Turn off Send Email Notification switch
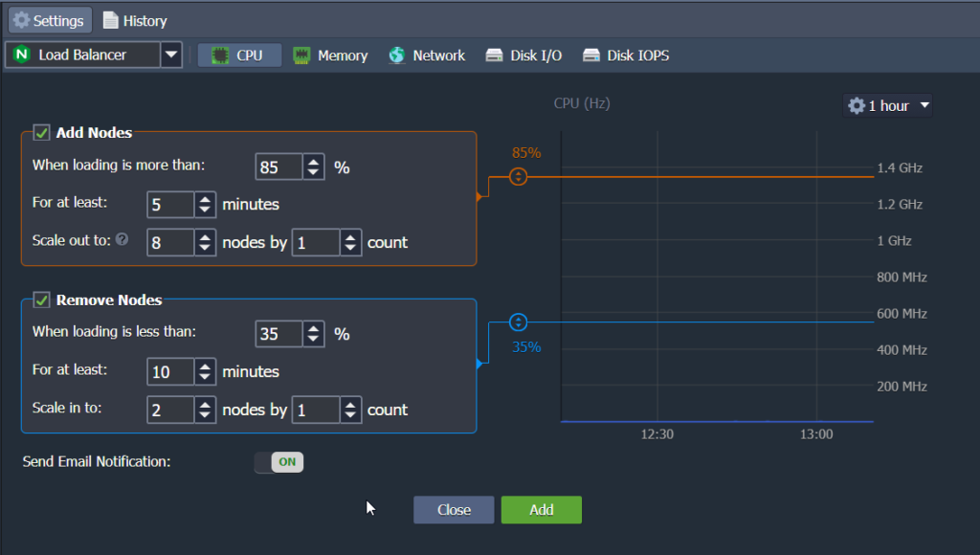Viewport: 980px width, 555px height. 278,462
